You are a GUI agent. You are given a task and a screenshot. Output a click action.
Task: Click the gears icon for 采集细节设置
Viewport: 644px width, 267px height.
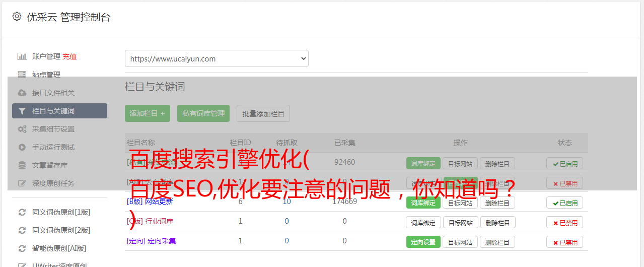click(22, 129)
